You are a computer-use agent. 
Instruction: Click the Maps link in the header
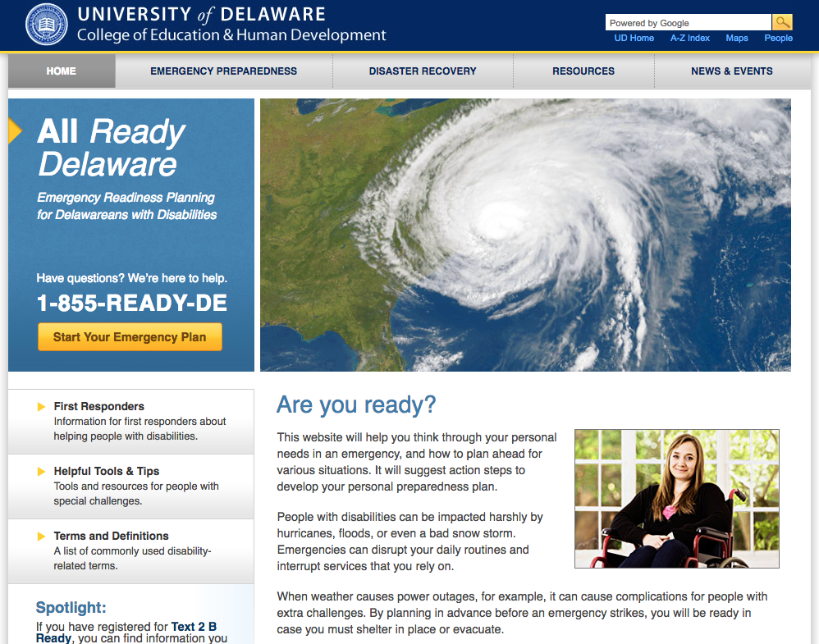pyautogui.click(x=737, y=38)
